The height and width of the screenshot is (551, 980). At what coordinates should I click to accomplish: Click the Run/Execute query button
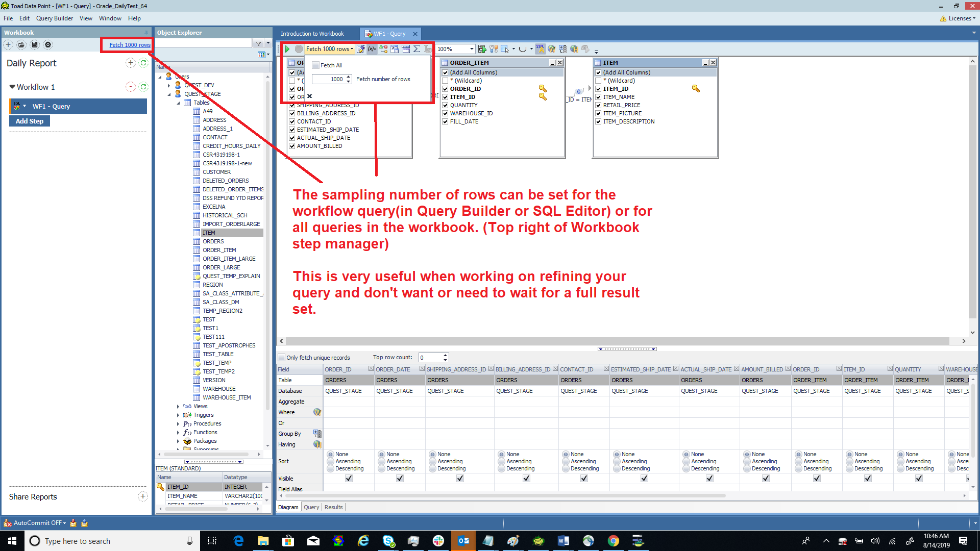[286, 49]
